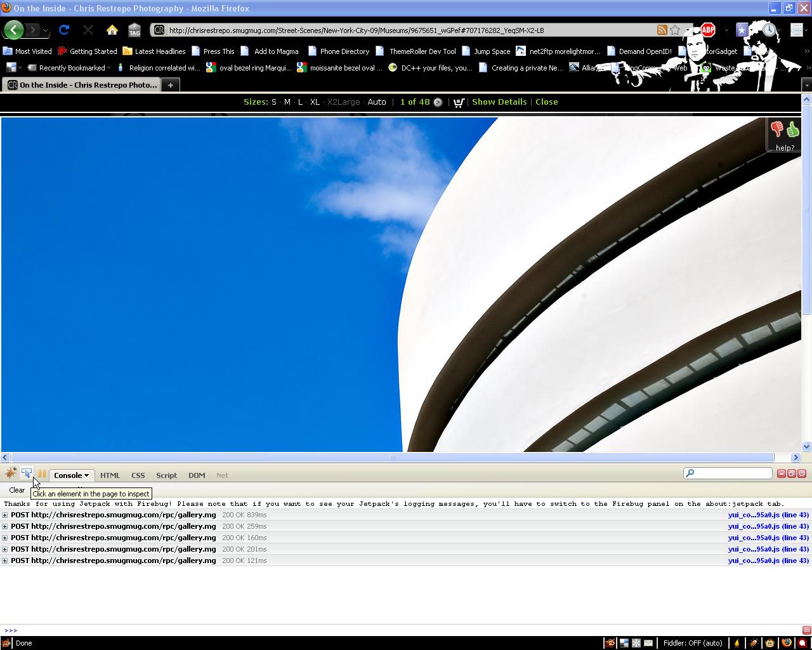Give the photo a thumbs down
The width and height of the screenshot is (812, 650).
777,130
